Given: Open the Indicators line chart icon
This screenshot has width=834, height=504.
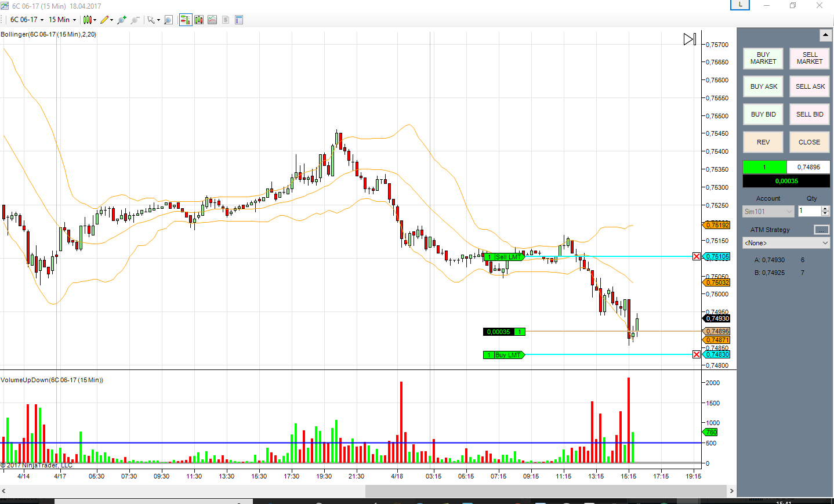Looking at the screenshot, I should pyautogui.click(x=212, y=20).
